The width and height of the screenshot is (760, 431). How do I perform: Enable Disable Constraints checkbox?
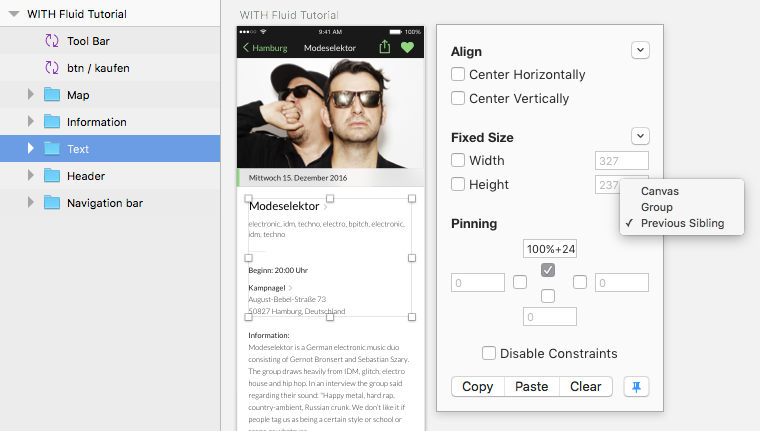489,353
